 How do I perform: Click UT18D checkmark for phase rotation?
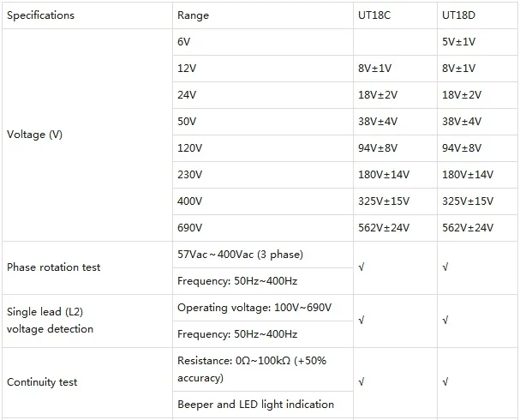click(x=445, y=267)
